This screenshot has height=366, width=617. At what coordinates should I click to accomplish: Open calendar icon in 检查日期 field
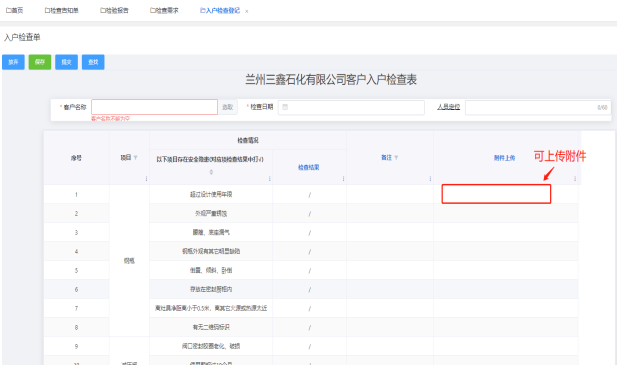coord(285,107)
